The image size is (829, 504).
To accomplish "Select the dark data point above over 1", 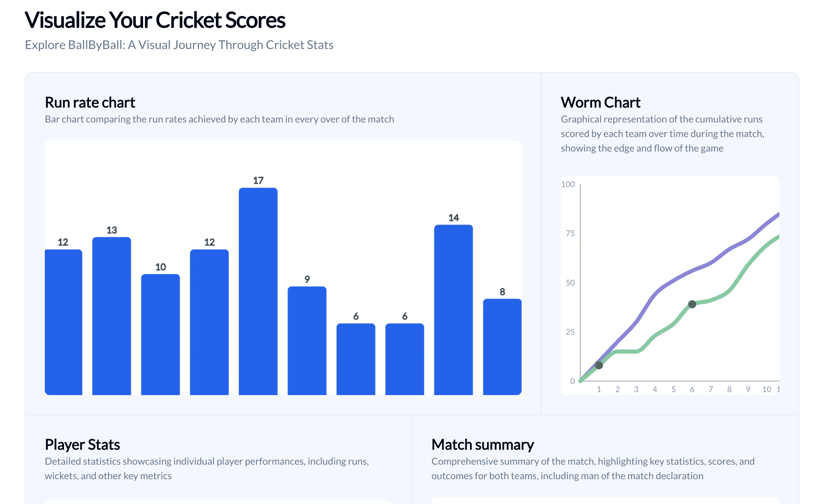I will [x=598, y=365].
